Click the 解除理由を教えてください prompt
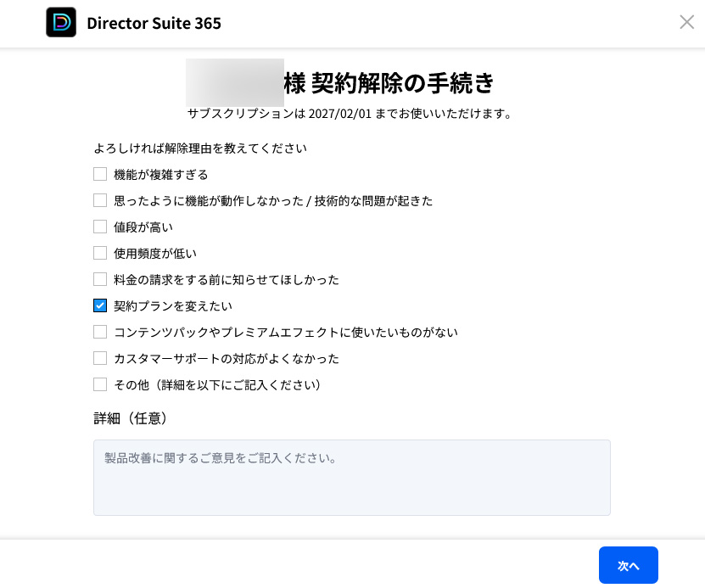Image resolution: width=705 pixels, height=588 pixels. tap(200, 148)
